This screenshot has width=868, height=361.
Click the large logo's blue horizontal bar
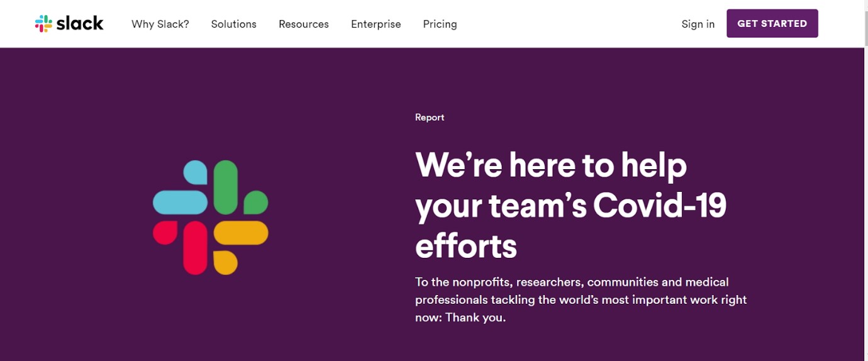pos(180,203)
